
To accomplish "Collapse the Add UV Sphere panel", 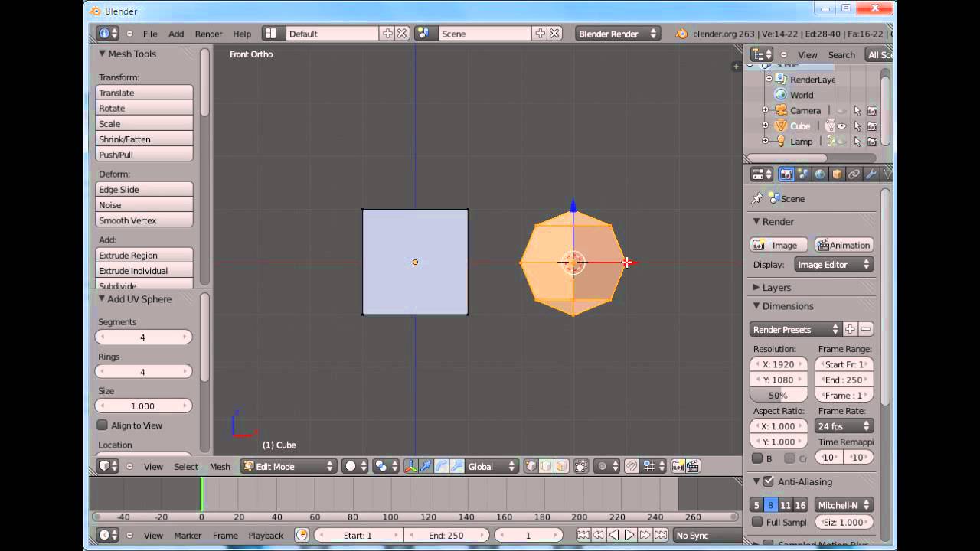I will click(102, 298).
